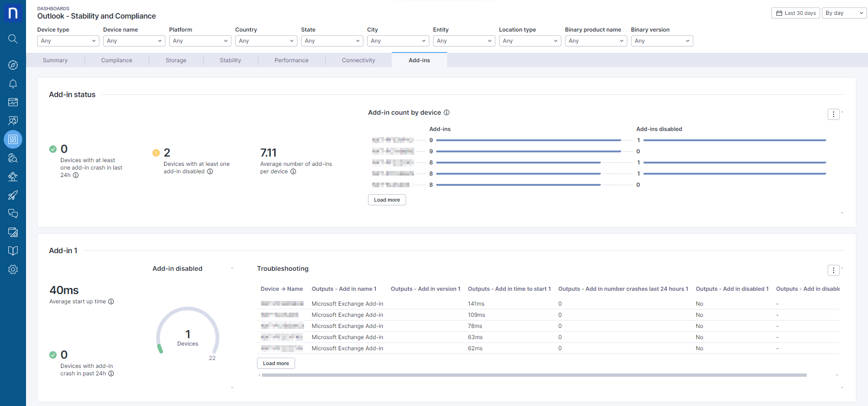
Task: Open the user experience people icon
Action: point(13,121)
